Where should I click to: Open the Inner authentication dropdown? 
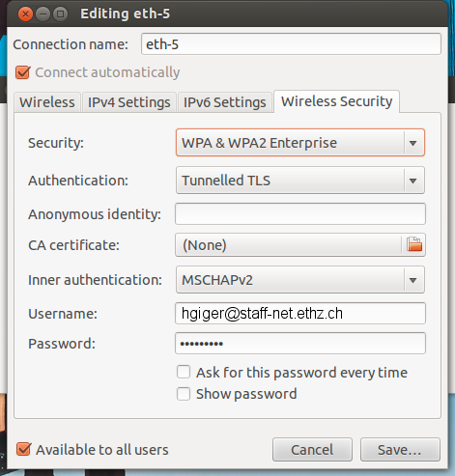coord(300,280)
